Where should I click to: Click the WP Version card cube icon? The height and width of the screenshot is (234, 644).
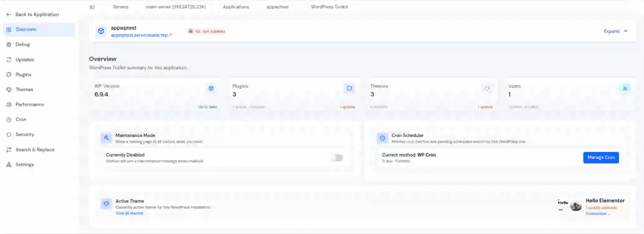coord(211,88)
